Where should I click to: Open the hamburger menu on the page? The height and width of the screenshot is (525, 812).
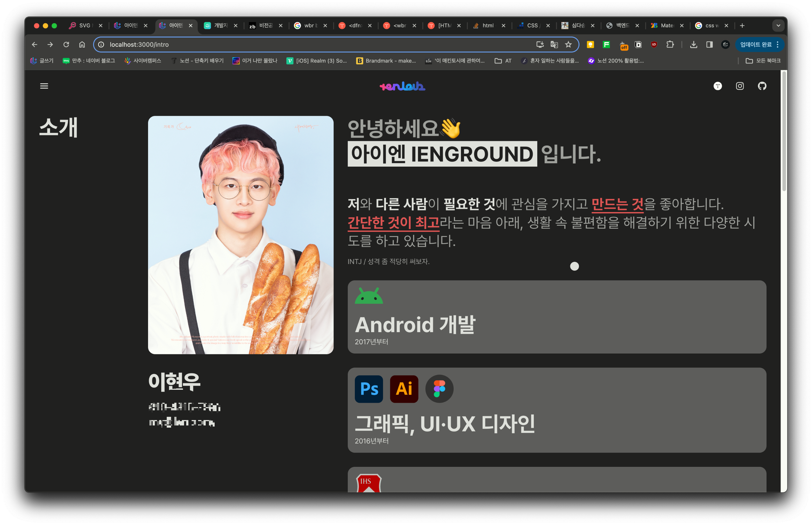point(44,86)
